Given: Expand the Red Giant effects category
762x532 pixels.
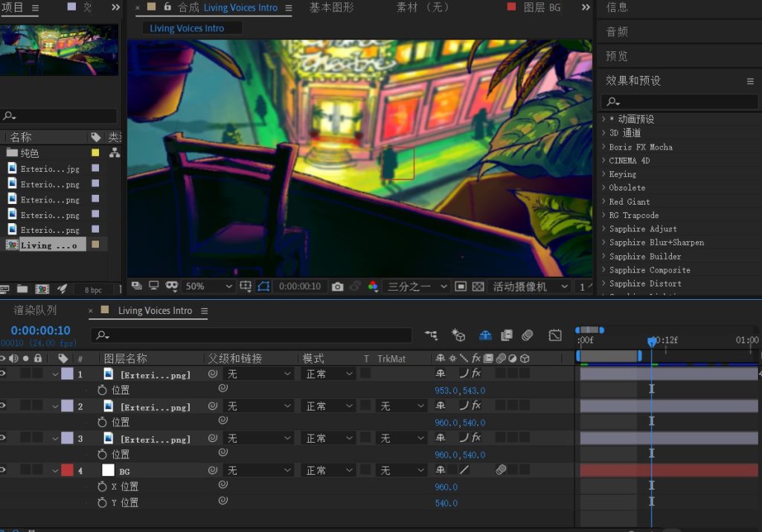Looking at the screenshot, I should (x=603, y=201).
